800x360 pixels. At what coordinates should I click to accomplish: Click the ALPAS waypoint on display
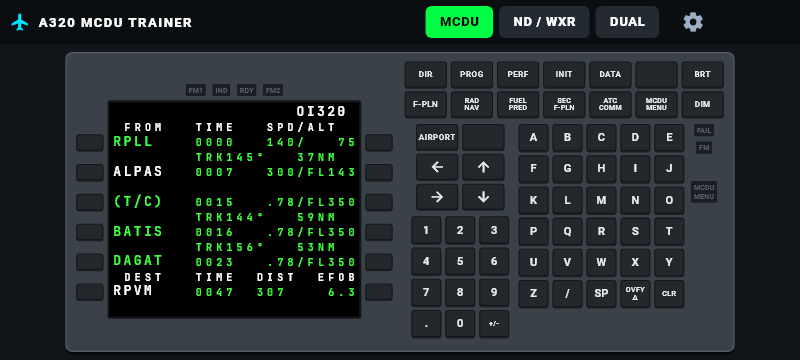[x=138, y=171]
